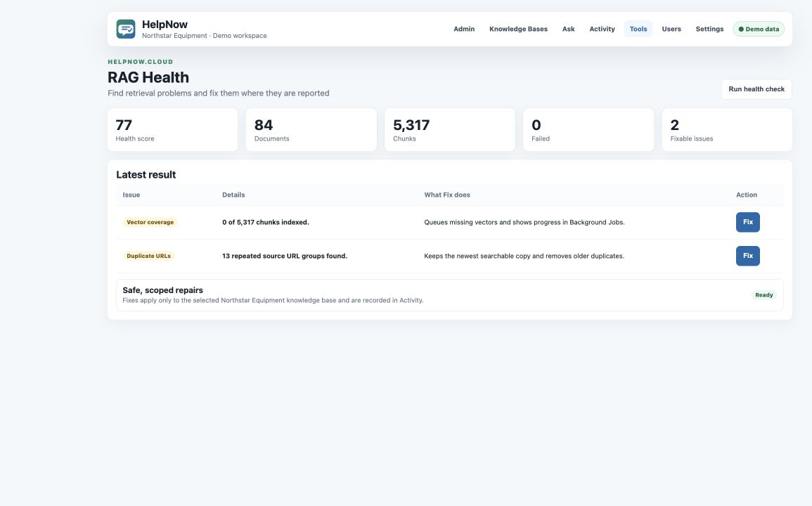Go to Knowledge Bases page

[x=518, y=29]
